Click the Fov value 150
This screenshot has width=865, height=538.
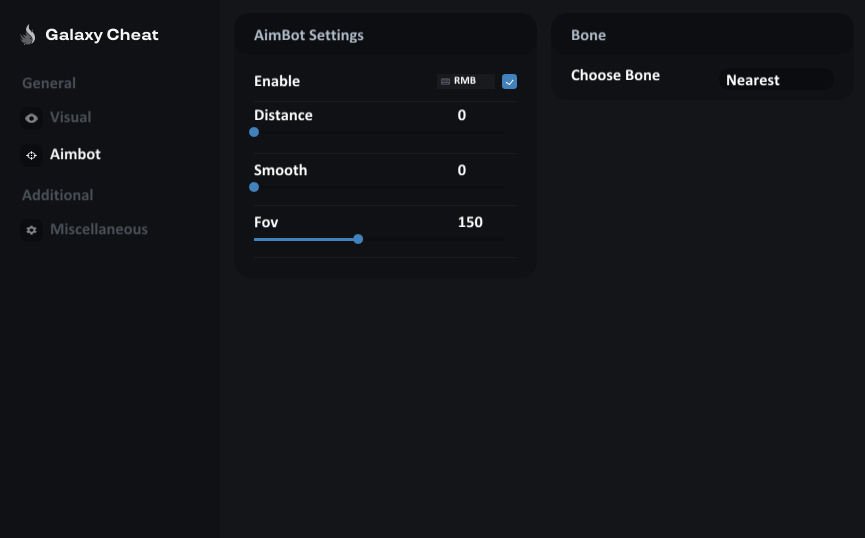(470, 222)
